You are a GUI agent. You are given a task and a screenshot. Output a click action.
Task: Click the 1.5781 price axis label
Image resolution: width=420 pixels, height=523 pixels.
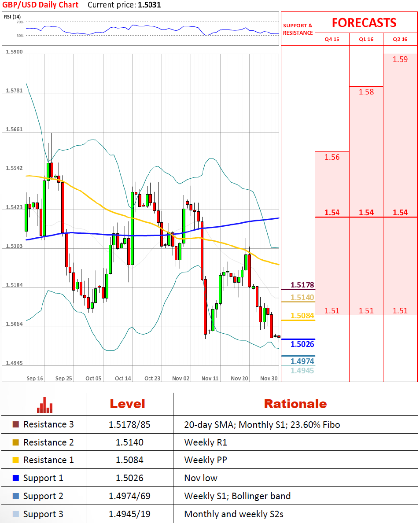15,90
